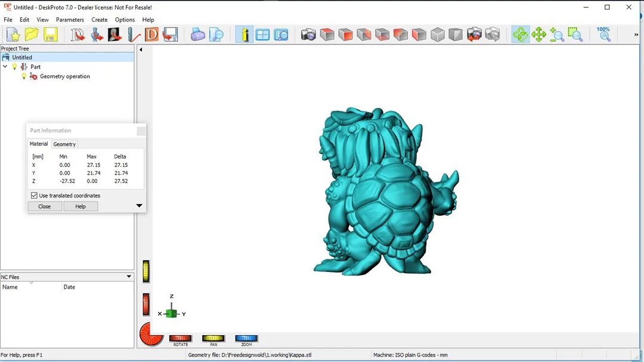Open the Create menu

pos(100,20)
